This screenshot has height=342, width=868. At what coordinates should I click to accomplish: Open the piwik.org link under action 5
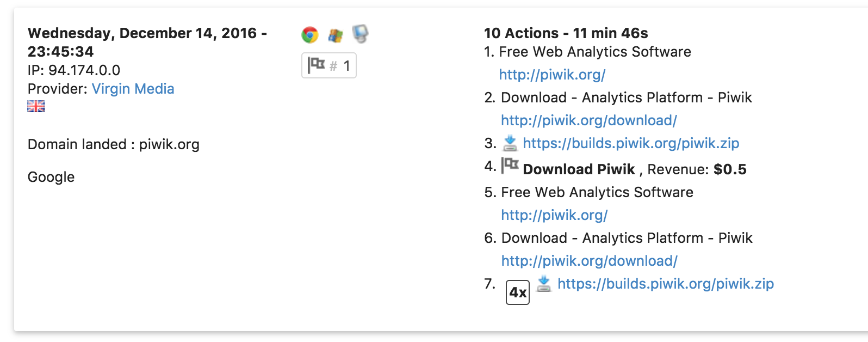click(554, 215)
